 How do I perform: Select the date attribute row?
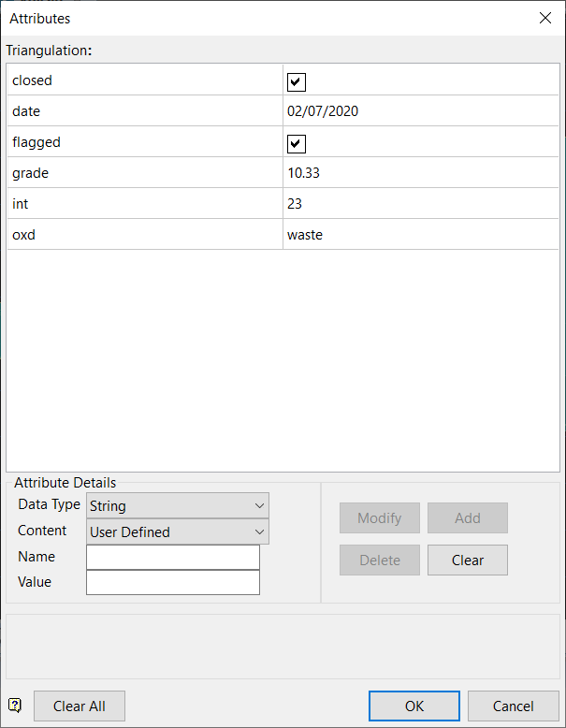145,111
